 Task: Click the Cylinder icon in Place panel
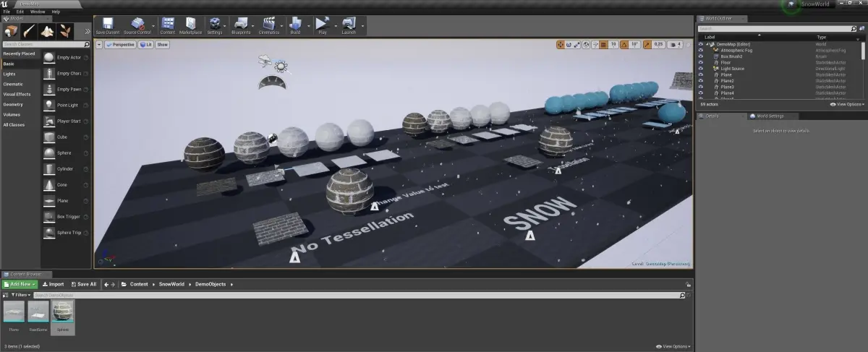pyautogui.click(x=48, y=168)
